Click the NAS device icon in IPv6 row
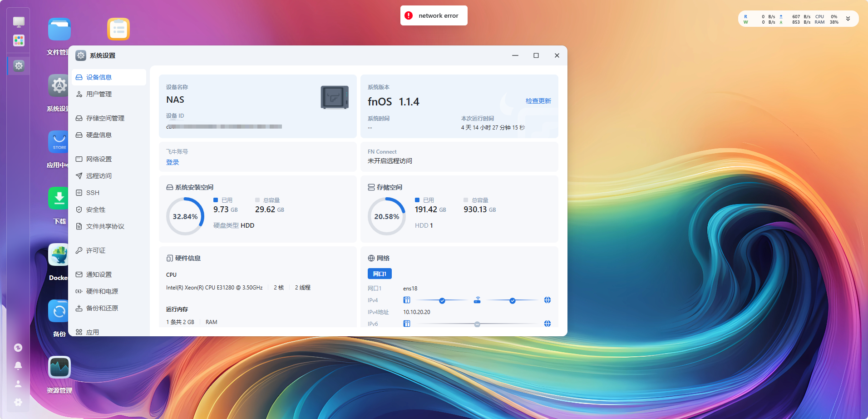The image size is (868, 419). [x=407, y=324]
